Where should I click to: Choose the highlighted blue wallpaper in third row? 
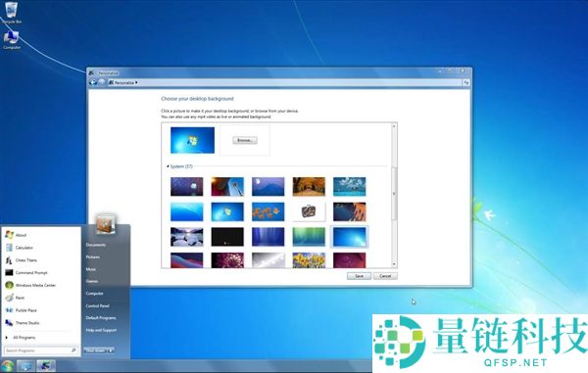pyautogui.click(x=350, y=237)
